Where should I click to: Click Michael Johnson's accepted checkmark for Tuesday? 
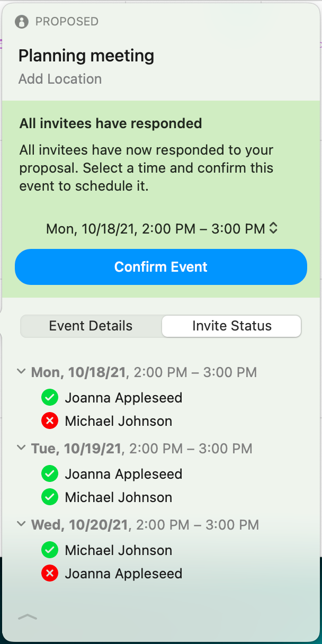tap(49, 497)
